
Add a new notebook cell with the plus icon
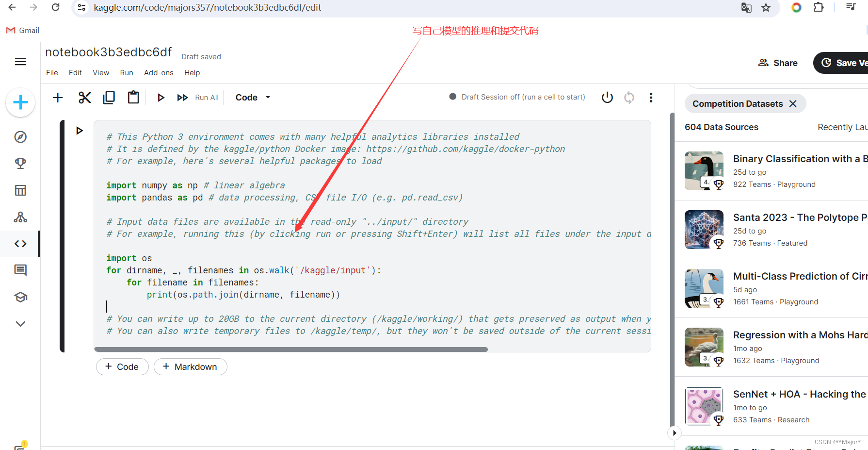coord(57,97)
